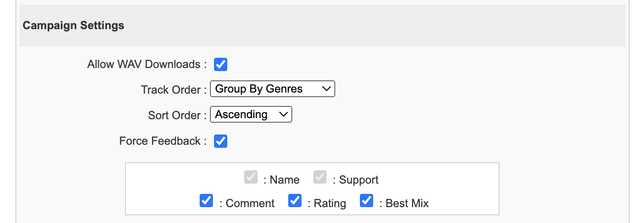Untick the Comment feedback checkbox
This screenshot has width=644, height=223.
206,201
